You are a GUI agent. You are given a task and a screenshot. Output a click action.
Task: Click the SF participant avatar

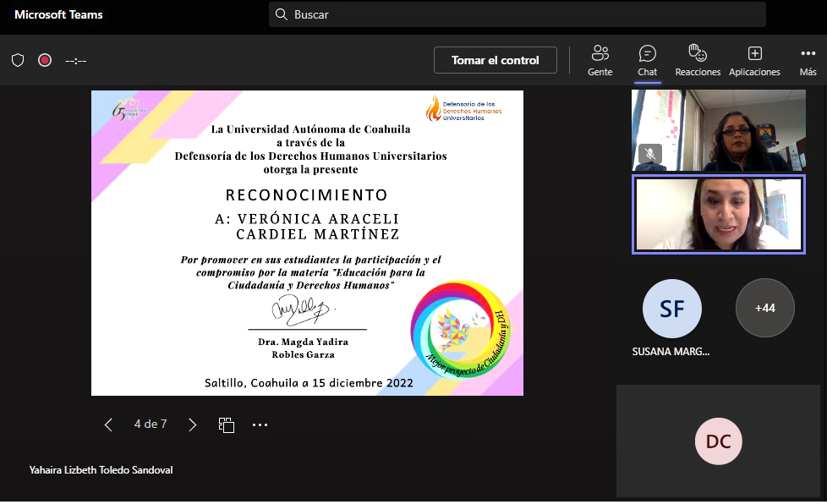tap(671, 309)
